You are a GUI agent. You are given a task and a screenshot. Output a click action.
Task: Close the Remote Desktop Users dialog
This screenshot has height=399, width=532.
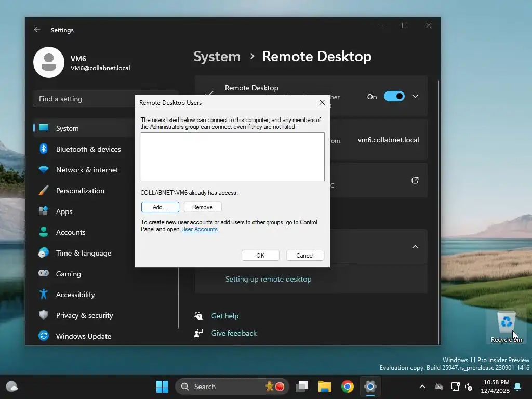pyautogui.click(x=322, y=102)
